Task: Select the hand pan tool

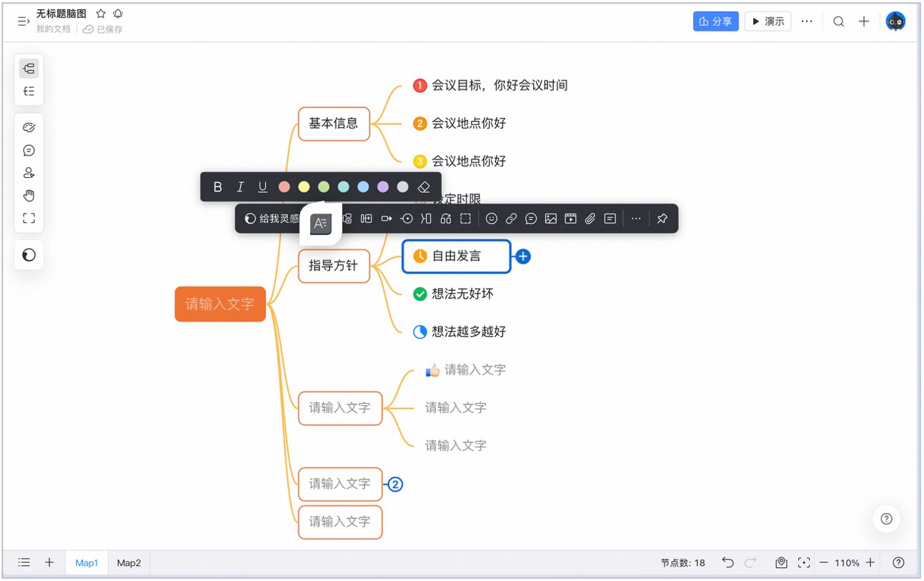Action: click(29, 196)
